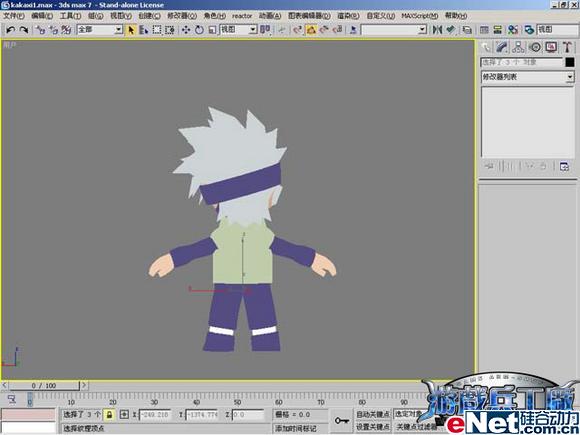The width and height of the screenshot is (580, 435).
Task: Click the time slider showing 0 / 100
Action: pos(44,385)
